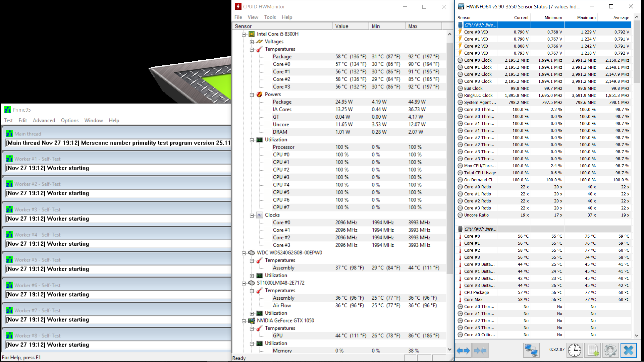Click the HWiNFO64 title bar icon
Viewport: 644px width, 362px height.
[x=461, y=6]
